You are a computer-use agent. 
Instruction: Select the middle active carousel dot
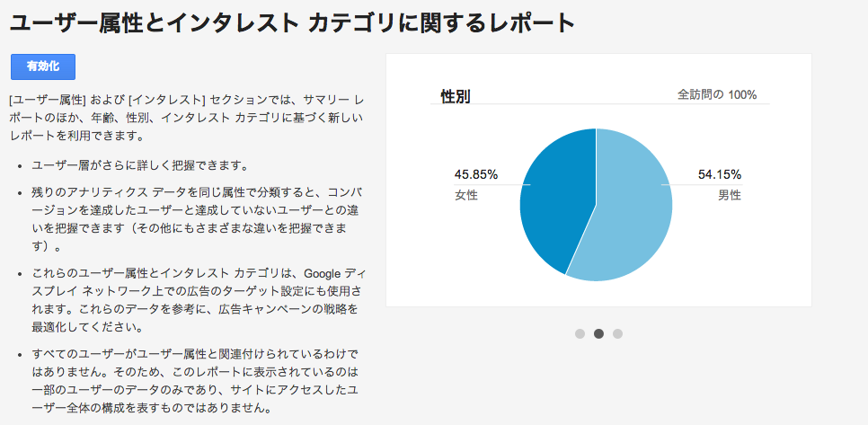(598, 333)
